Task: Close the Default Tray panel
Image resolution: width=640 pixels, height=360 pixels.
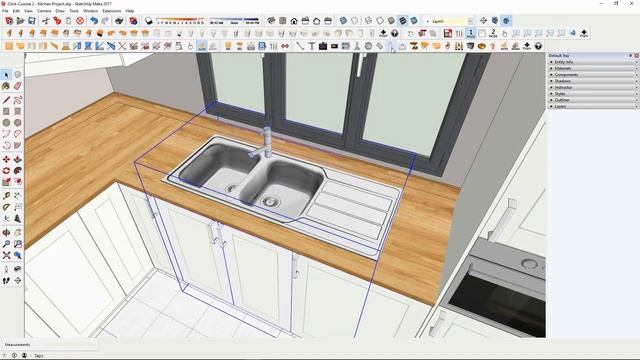Action: click(636, 56)
